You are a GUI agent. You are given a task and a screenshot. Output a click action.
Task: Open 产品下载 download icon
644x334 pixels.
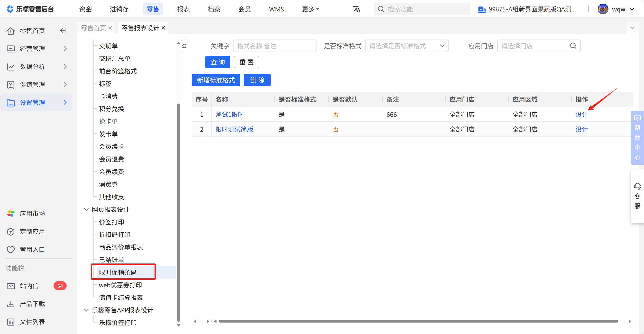[x=11, y=304]
